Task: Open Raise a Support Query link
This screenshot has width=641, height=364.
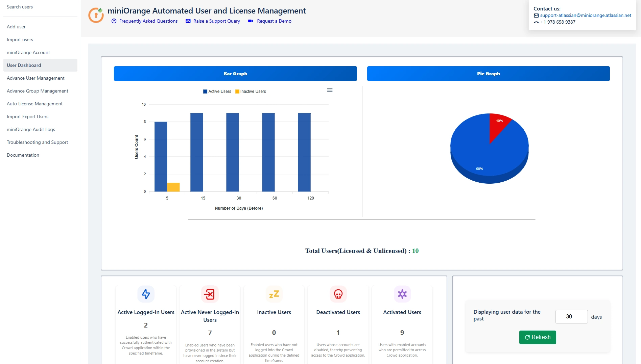Action: (x=217, y=21)
